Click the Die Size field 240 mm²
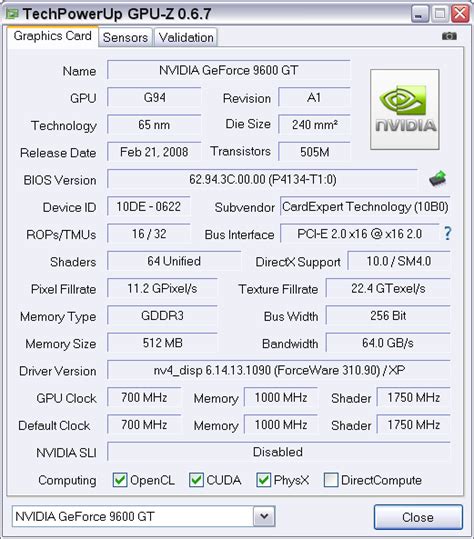The width and height of the screenshot is (474, 539). point(314,124)
